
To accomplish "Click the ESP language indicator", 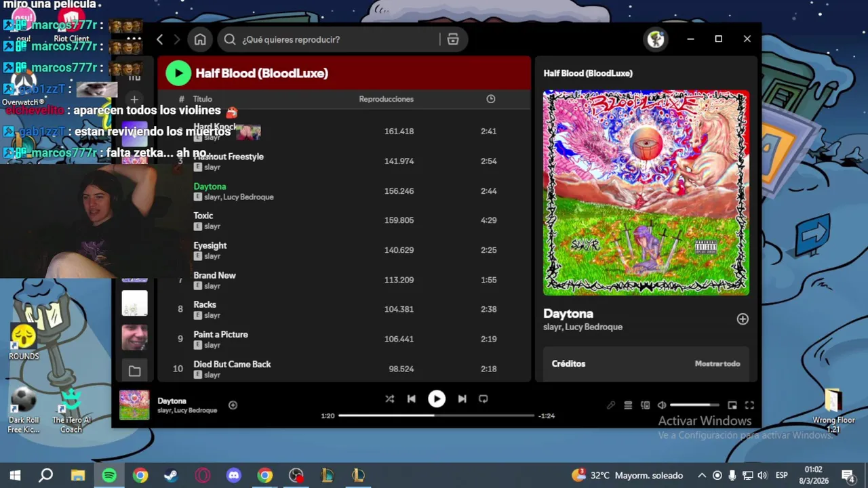I will tap(781, 476).
